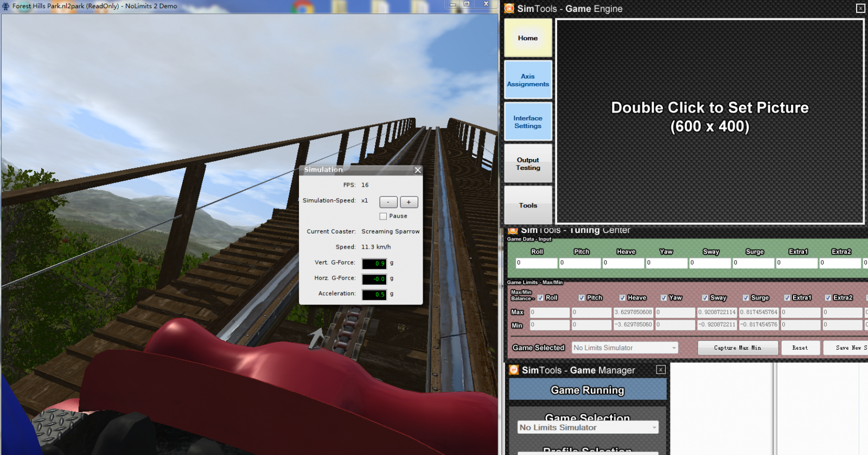The image size is (868, 455).
Task: Close the SimTools Game Manager window
Action: click(x=661, y=370)
